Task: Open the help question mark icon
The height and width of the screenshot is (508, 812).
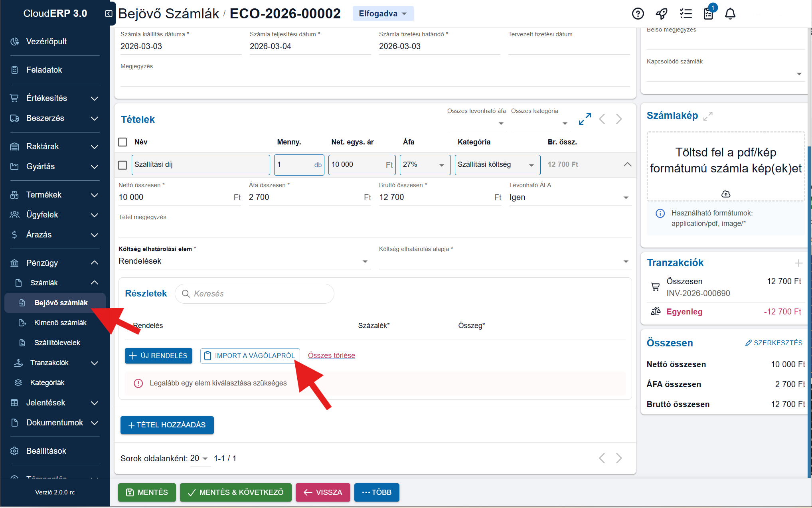Action: pos(638,14)
